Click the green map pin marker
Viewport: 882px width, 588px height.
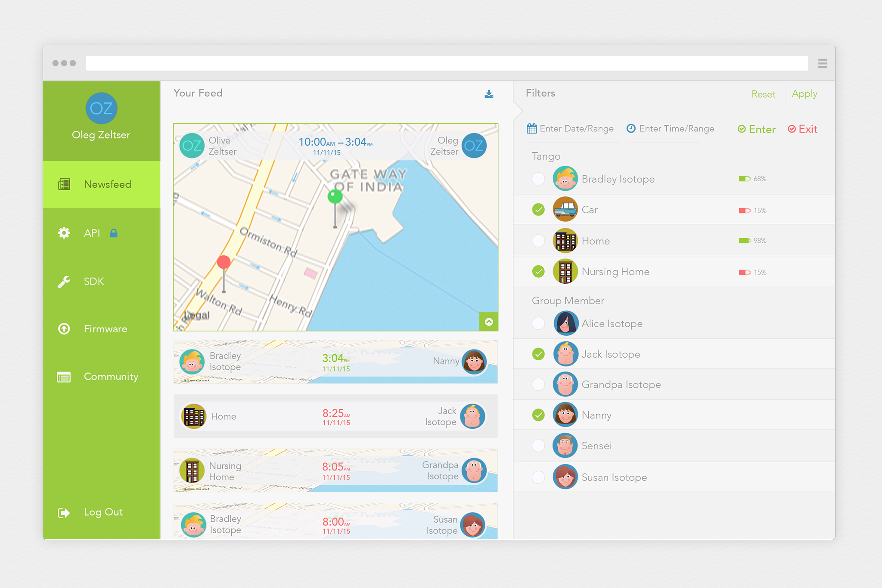tap(335, 197)
